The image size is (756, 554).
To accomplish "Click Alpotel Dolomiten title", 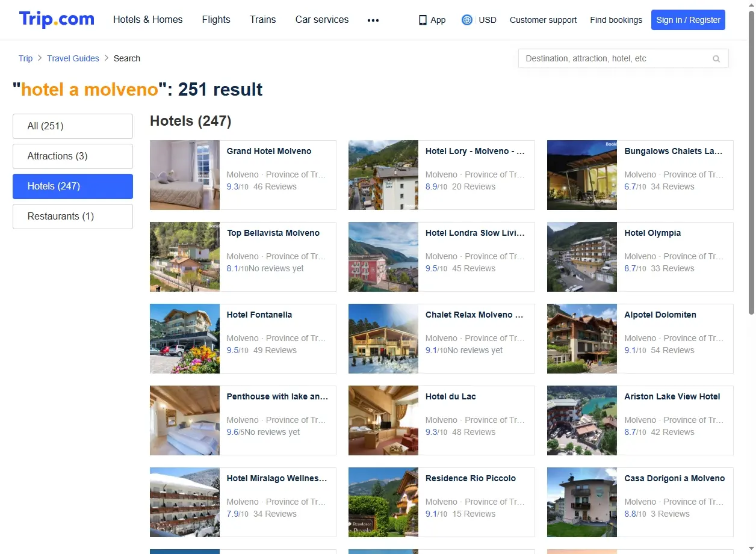I will coord(660,315).
